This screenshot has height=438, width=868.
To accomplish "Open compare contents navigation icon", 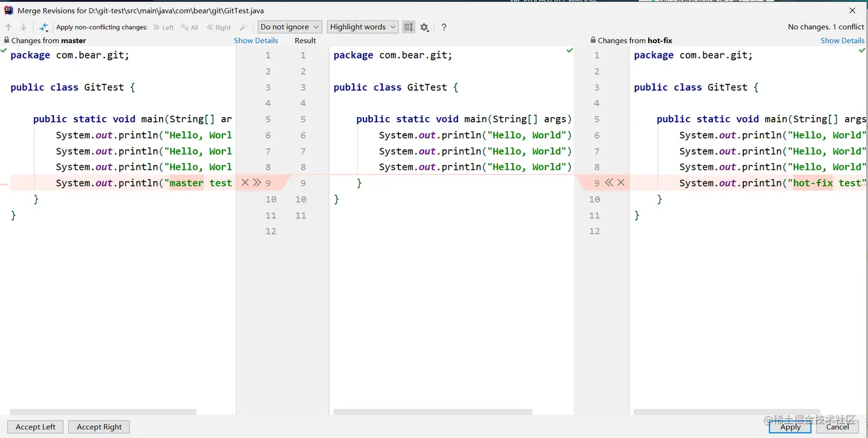I will 44,27.
